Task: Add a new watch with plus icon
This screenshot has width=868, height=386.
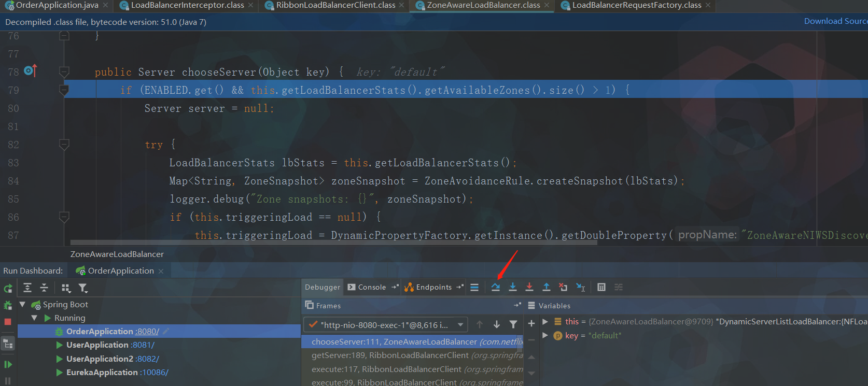Action: 531,323
